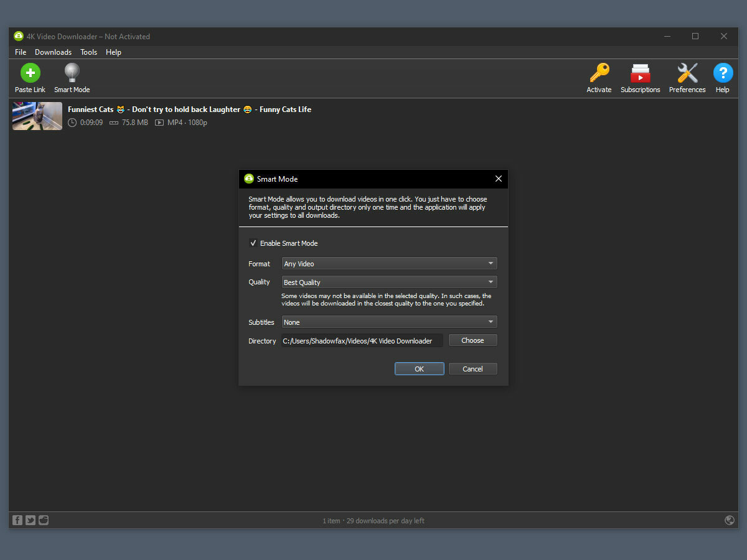Open Preferences wrench icon

tap(687, 73)
